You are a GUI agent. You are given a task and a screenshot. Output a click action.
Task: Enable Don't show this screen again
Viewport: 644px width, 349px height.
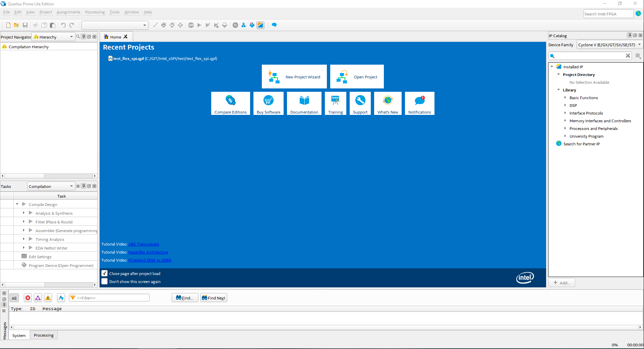105,281
